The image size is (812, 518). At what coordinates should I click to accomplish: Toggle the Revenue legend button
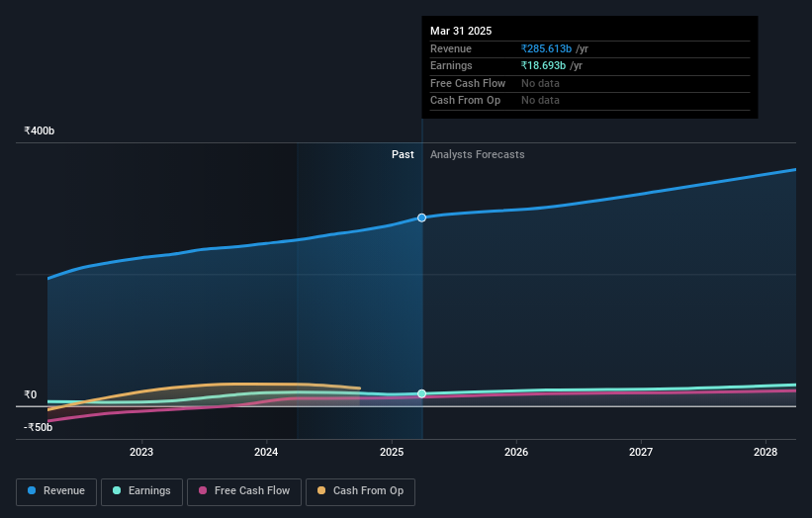click(56, 491)
